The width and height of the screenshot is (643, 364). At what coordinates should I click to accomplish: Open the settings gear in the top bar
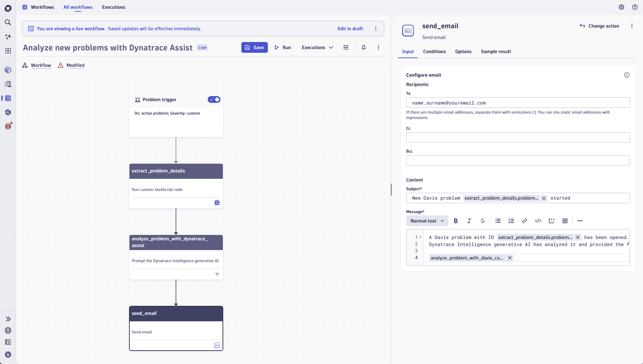(x=621, y=7)
